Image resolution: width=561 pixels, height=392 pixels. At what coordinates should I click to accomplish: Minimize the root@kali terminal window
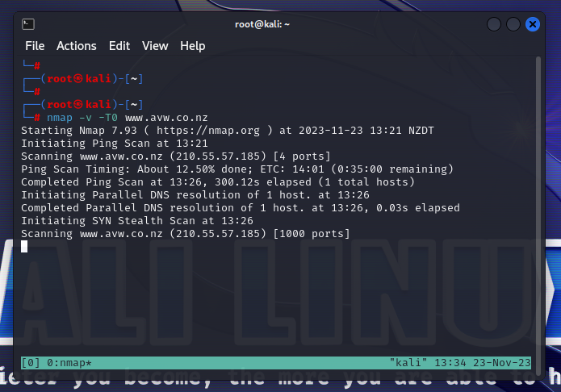(x=495, y=24)
